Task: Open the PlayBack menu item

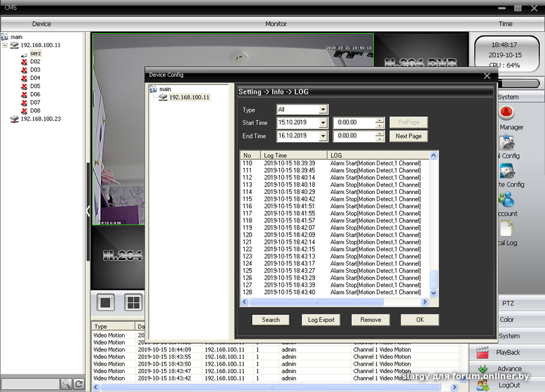Action: tap(508, 353)
